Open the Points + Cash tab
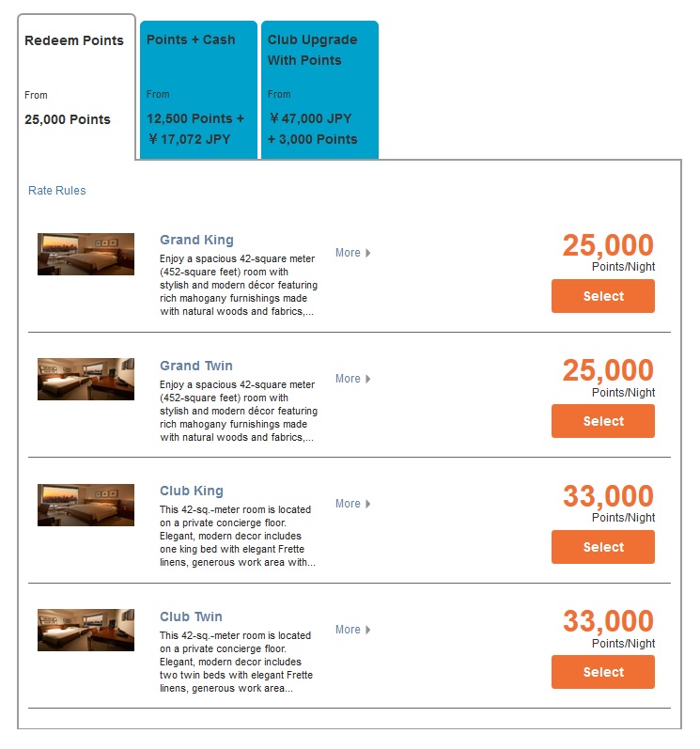The image size is (700, 749). pyautogui.click(x=198, y=90)
